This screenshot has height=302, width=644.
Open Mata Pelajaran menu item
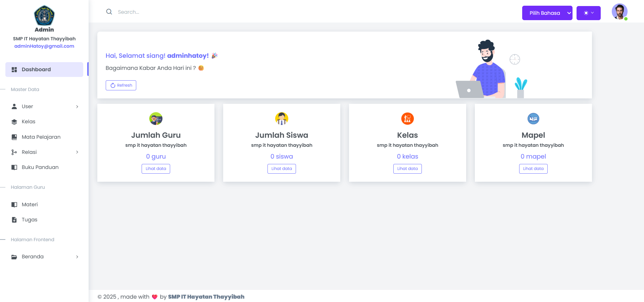click(x=41, y=137)
